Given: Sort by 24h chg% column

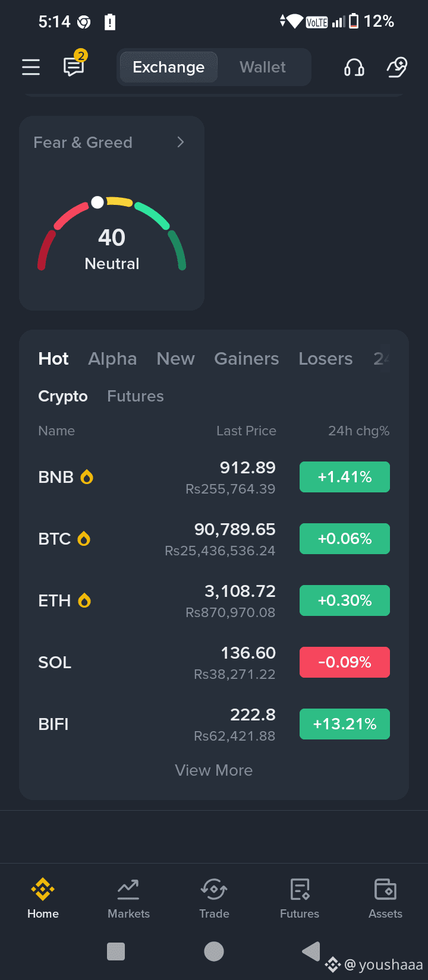Looking at the screenshot, I should click(x=358, y=431).
